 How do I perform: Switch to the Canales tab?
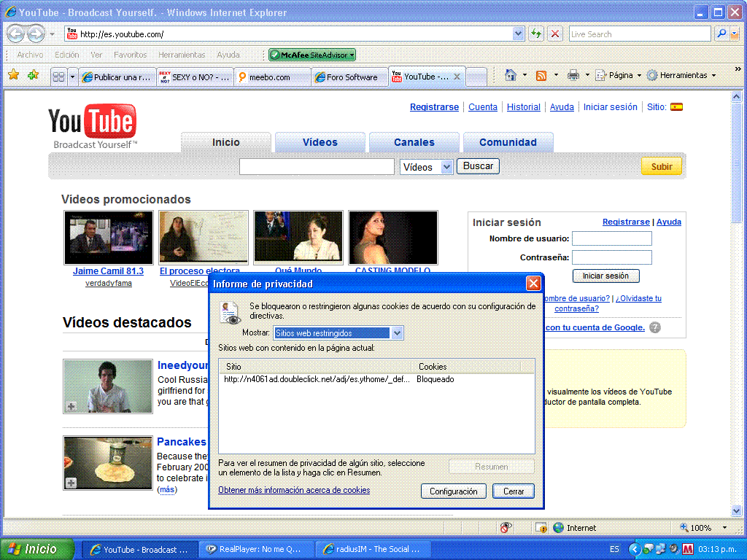pos(414,142)
